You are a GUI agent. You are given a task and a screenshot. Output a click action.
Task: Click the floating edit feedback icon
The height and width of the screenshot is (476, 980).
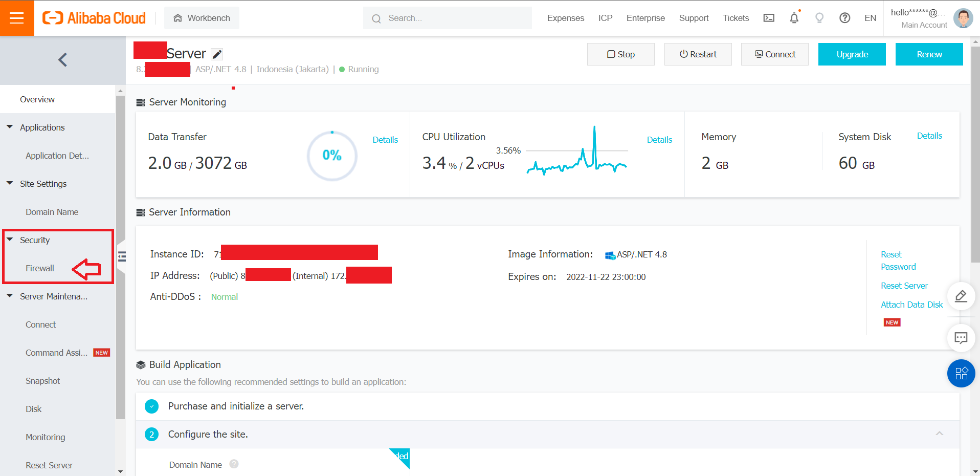[x=961, y=296]
